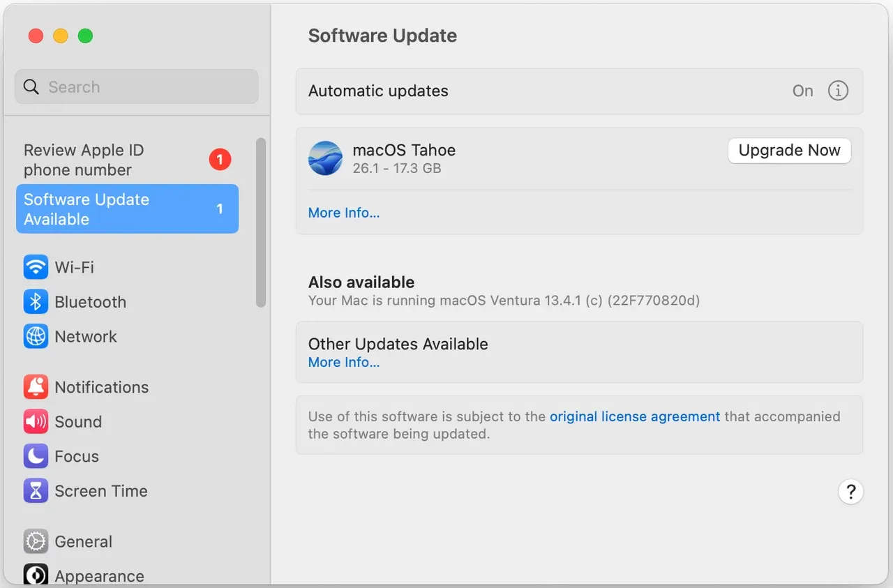The width and height of the screenshot is (893, 588).
Task: Open the Sound speaker icon
Action: (x=36, y=422)
